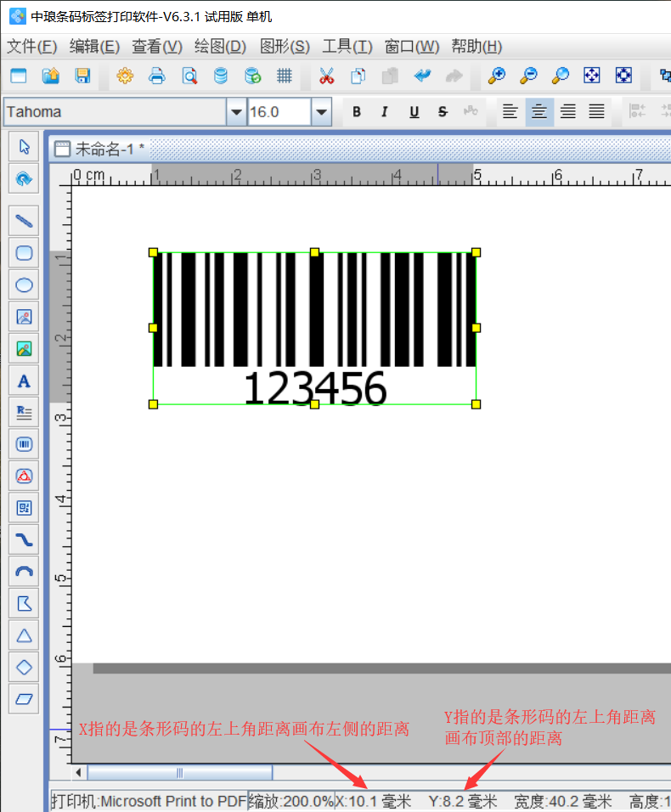671x812 pixels.
Task: Zoom in with plus magnifier
Action: pyautogui.click(x=497, y=76)
